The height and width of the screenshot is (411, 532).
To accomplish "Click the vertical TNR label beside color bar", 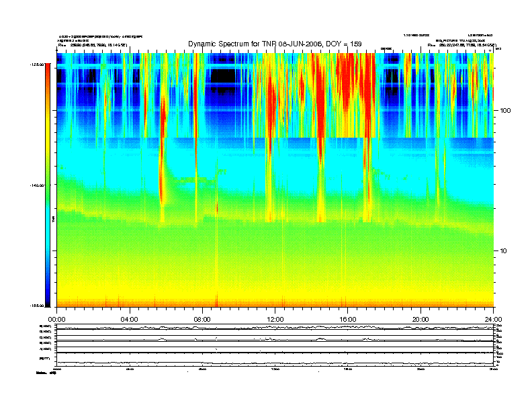I will point(53,219).
